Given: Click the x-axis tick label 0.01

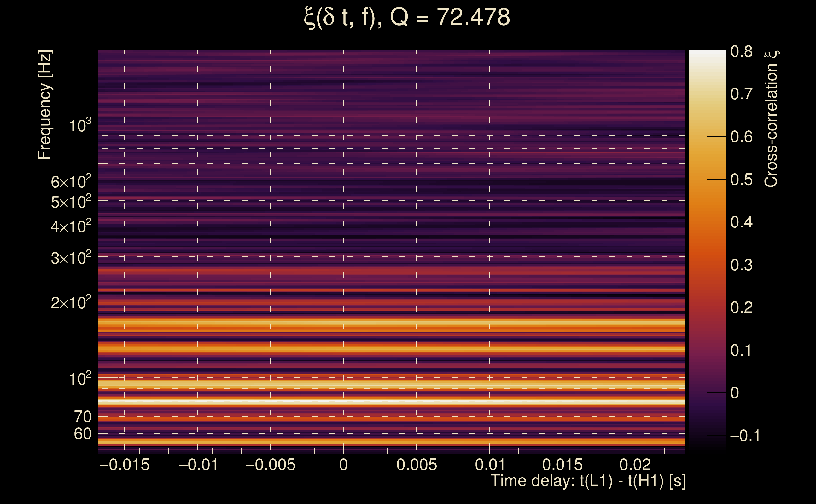Looking at the screenshot, I should 489,465.
